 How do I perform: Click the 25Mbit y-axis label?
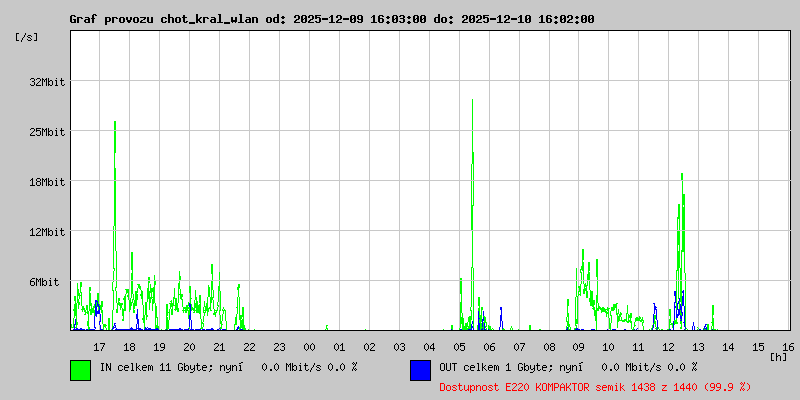click(x=47, y=132)
